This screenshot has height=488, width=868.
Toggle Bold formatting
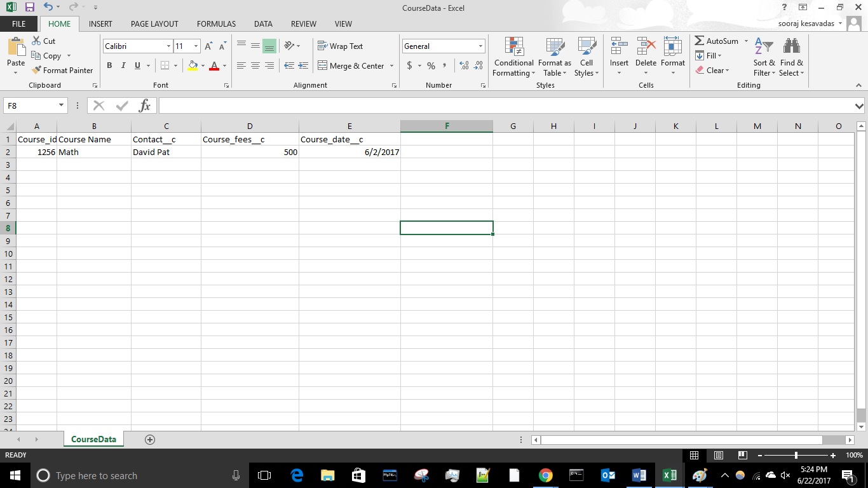point(109,65)
